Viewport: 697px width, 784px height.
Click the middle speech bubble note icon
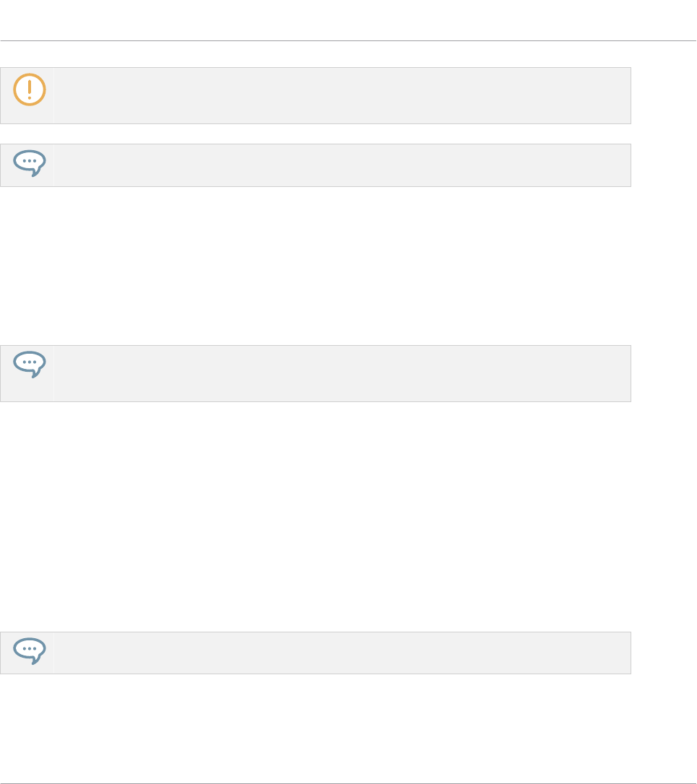point(30,365)
